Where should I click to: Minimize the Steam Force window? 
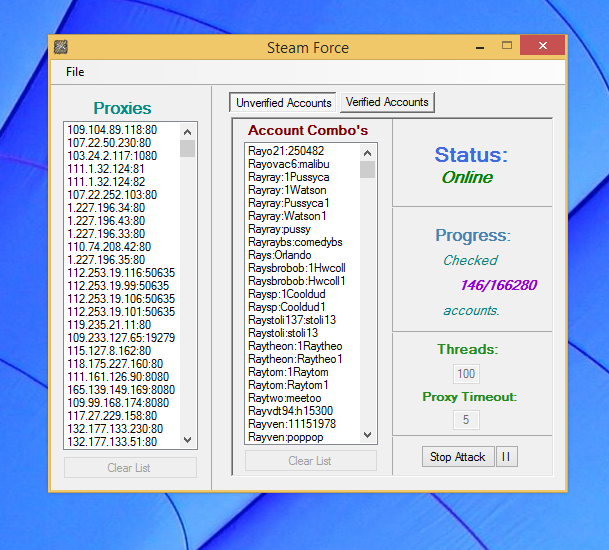(480, 47)
